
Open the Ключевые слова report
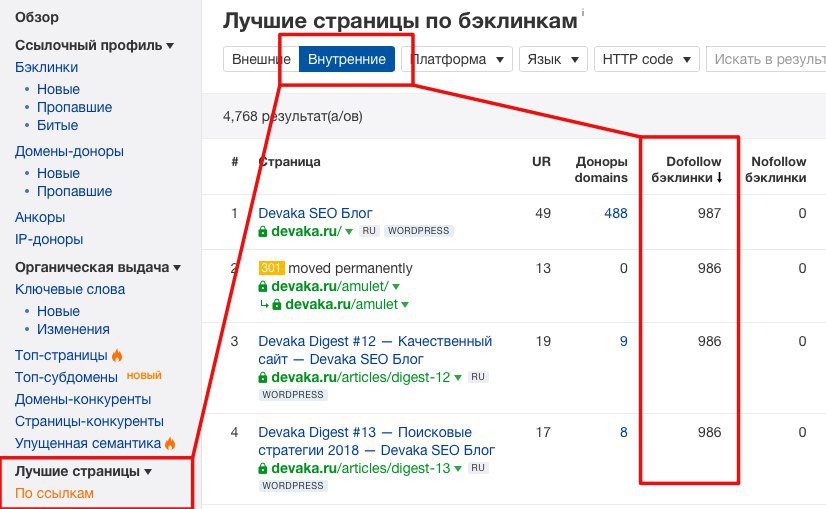(70, 289)
